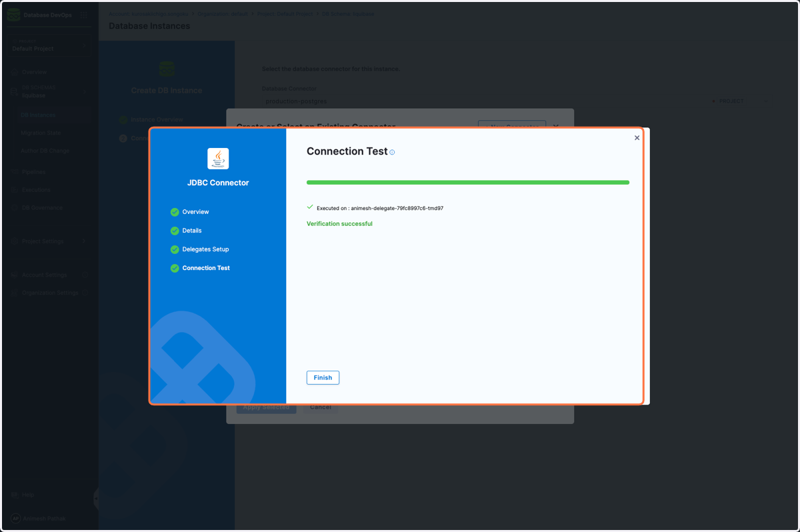
Task: Open Pipelines in sidebar
Action: click(x=34, y=172)
